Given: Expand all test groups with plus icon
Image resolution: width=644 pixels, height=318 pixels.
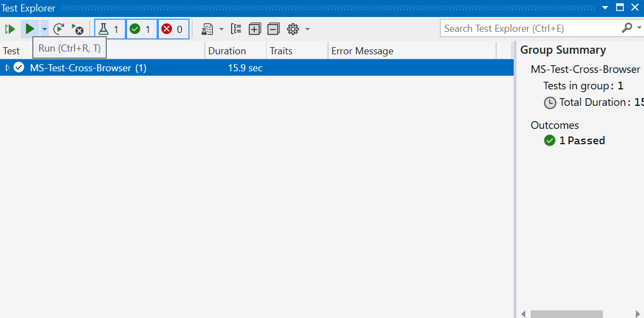Looking at the screenshot, I should click(255, 29).
